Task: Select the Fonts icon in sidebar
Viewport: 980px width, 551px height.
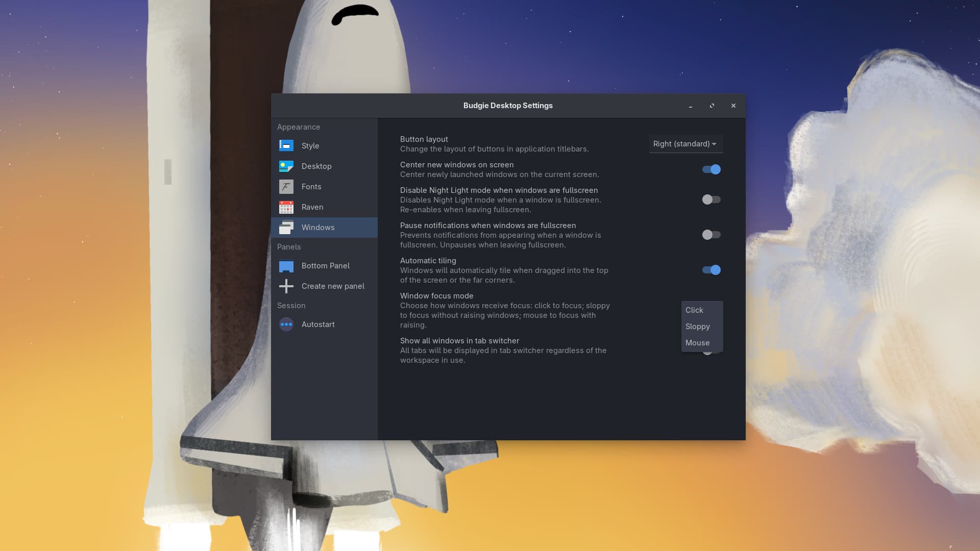Action: (286, 187)
